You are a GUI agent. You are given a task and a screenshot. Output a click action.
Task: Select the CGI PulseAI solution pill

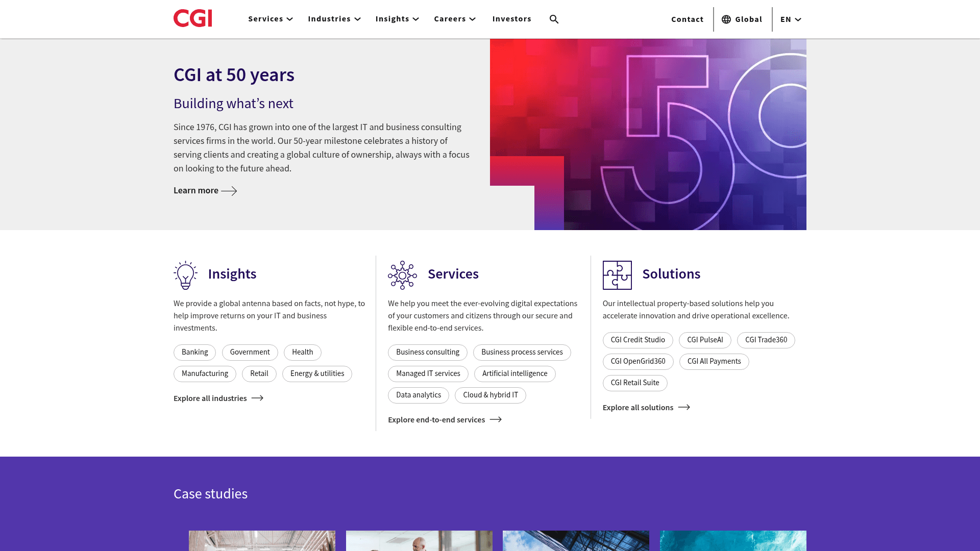704,340
